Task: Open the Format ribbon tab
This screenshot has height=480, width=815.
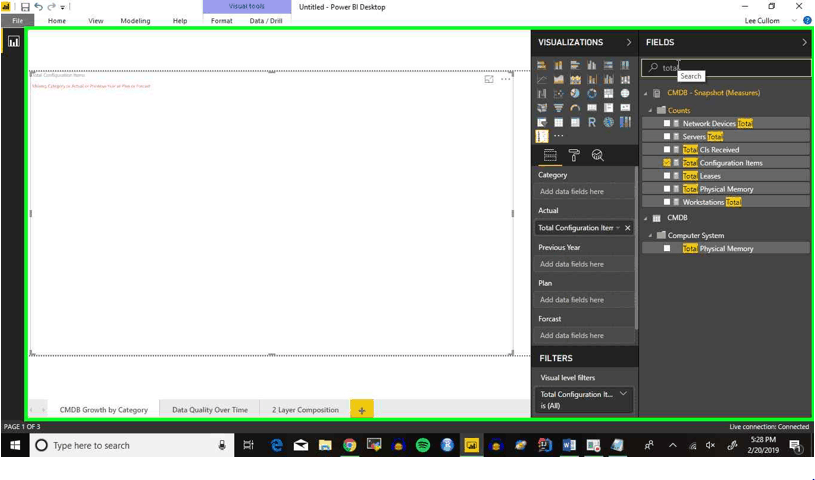Action: point(221,21)
